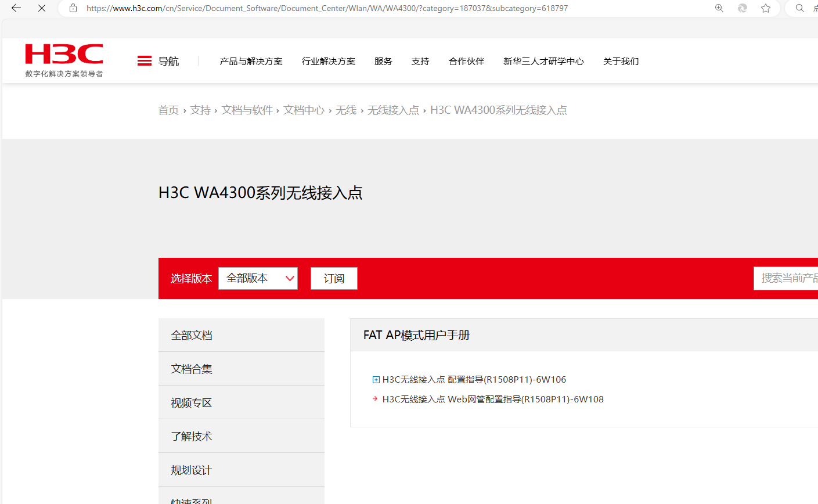Open 产品与解决方案 menu
818x504 pixels.
click(251, 62)
